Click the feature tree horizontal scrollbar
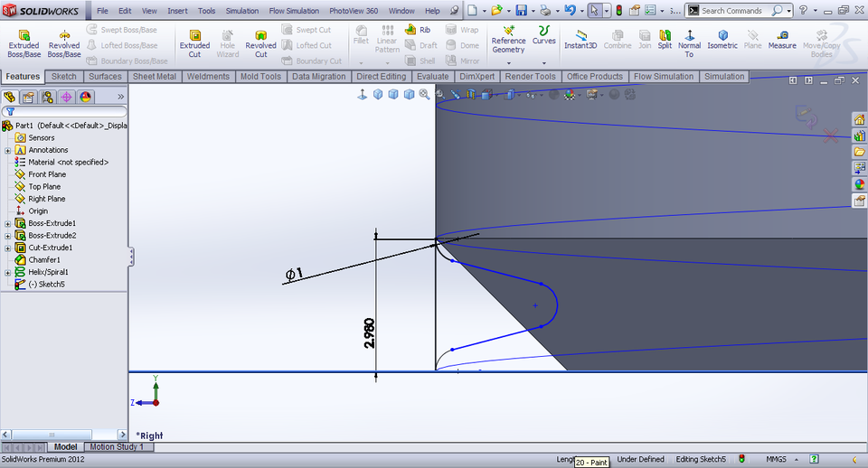The image size is (868, 468). (64, 435)
